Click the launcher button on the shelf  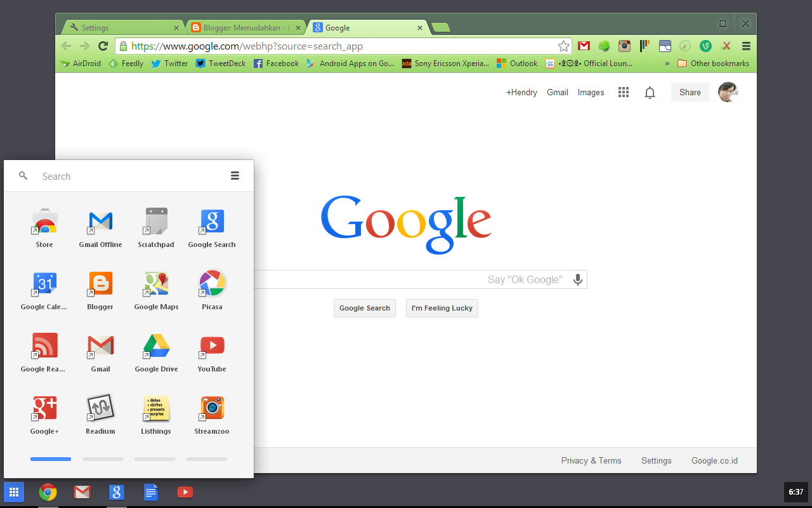click(x=14, y=492)
